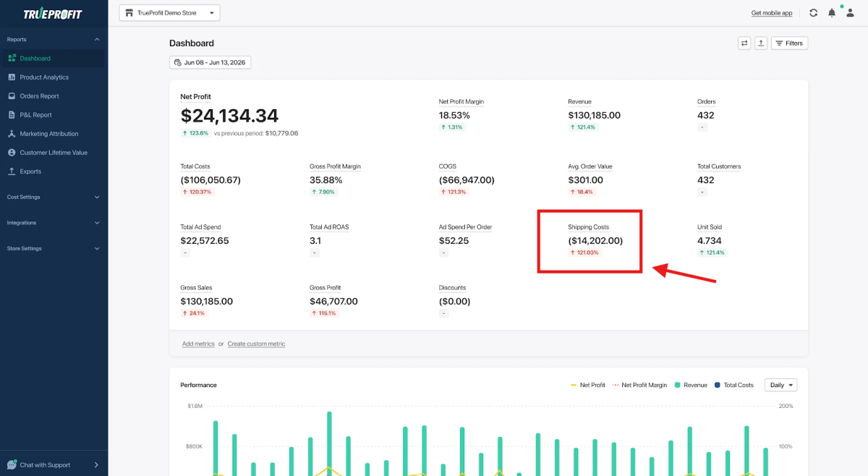
Task: Open the Filters button
Action: (x=789, y=43)
